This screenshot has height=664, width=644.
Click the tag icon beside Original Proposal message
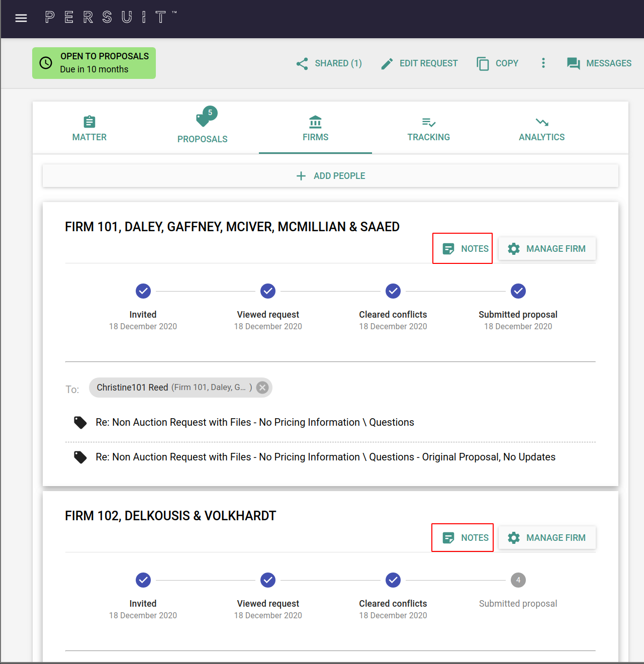click(80, 457)
